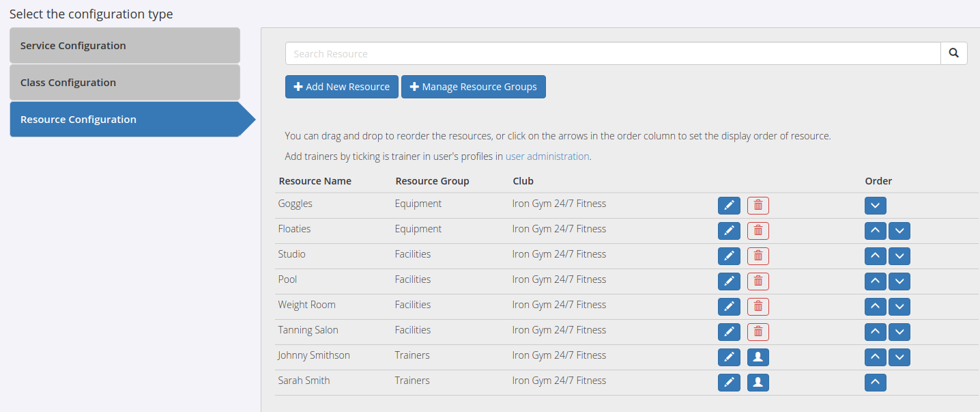980x412 pixels.
Task: Switch to Service Configuration tab
Action: pyautogui.click(x=125, y=46)
